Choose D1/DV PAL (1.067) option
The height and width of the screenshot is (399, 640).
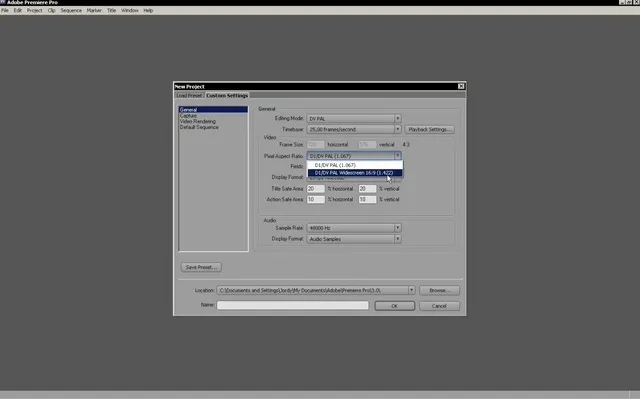pyautogui.click(x=355, y=165)
